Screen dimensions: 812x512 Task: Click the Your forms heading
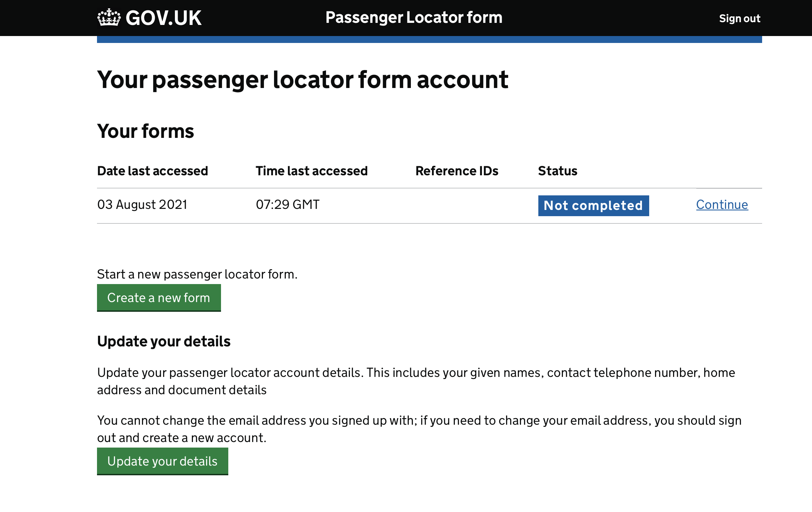click(145, 131)
